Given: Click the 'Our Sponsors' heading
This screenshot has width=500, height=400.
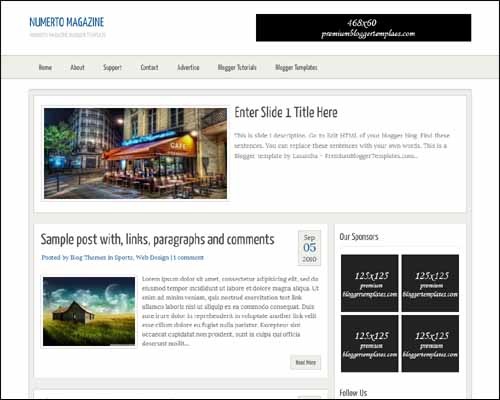Looking at the screenshot, I should [x=359, y=237].
